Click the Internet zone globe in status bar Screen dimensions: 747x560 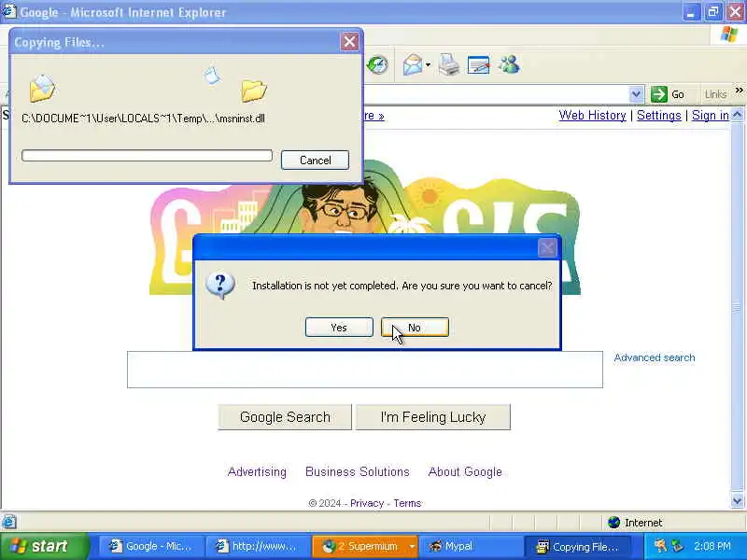[x=614, y=523]
